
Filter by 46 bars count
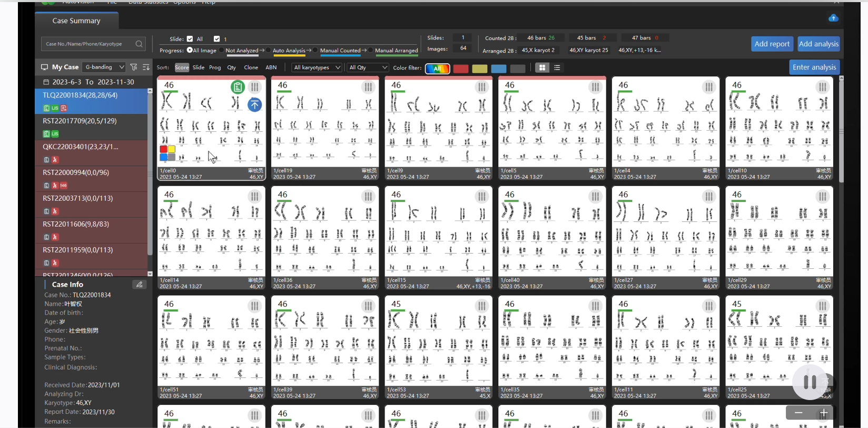[x=541, y=38]
